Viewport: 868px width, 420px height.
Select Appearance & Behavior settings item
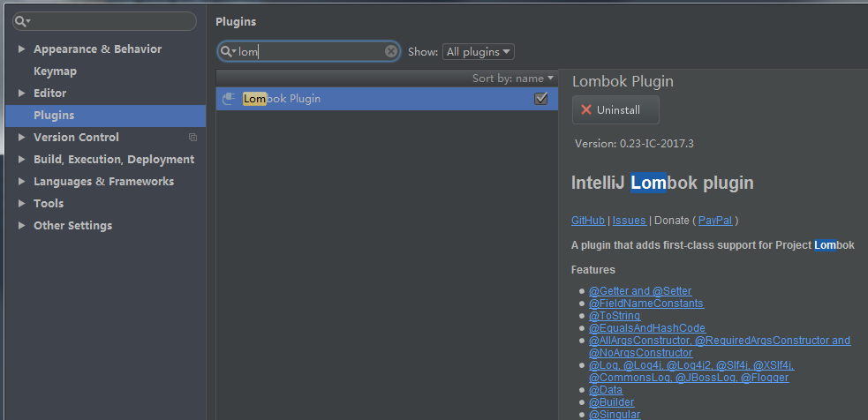point(97,49)
